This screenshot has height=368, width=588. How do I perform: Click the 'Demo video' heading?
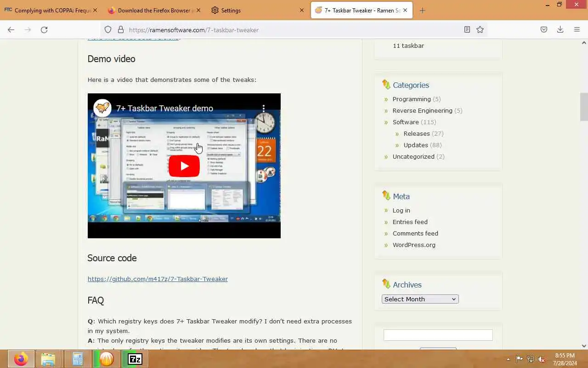(112, 59)
